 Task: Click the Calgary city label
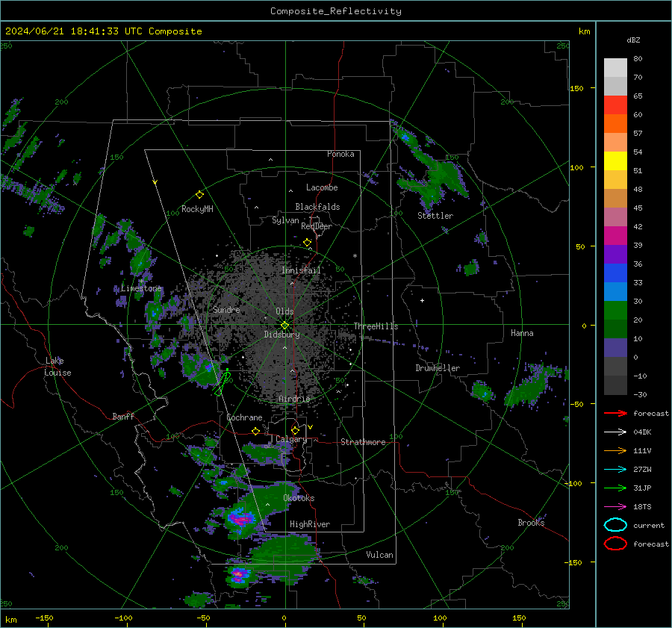(291, 439)
